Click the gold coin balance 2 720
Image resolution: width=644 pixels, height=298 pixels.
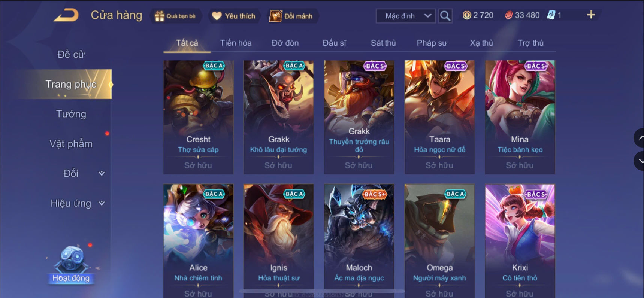click(x=478, y=15)
